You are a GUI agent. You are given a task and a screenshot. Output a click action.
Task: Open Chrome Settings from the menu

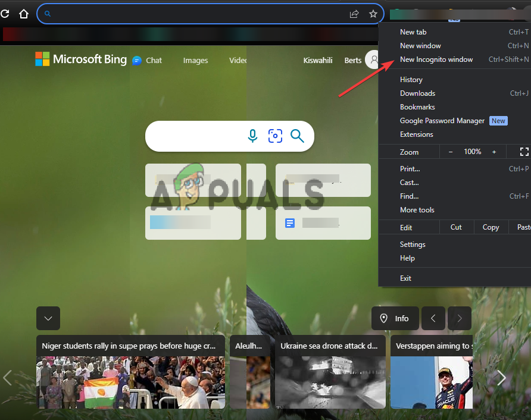[413, 244]
